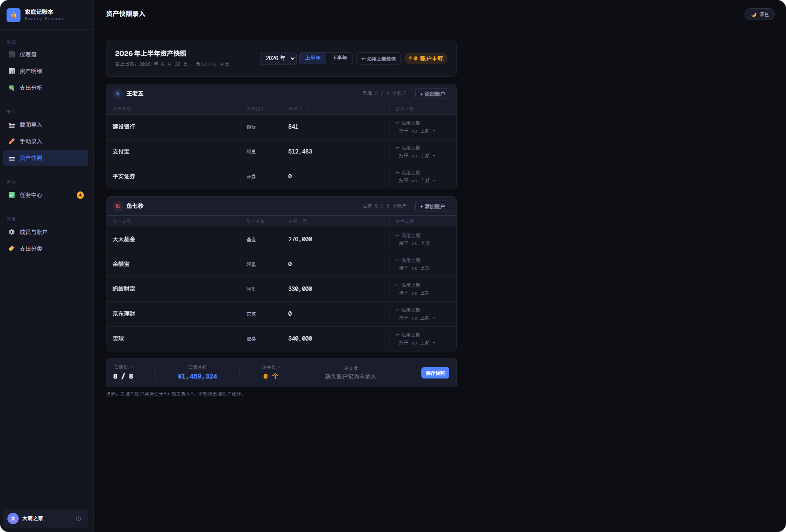Open 支出分析 sidebar icon
786x532 pixels.
click(x=12, y=88)
